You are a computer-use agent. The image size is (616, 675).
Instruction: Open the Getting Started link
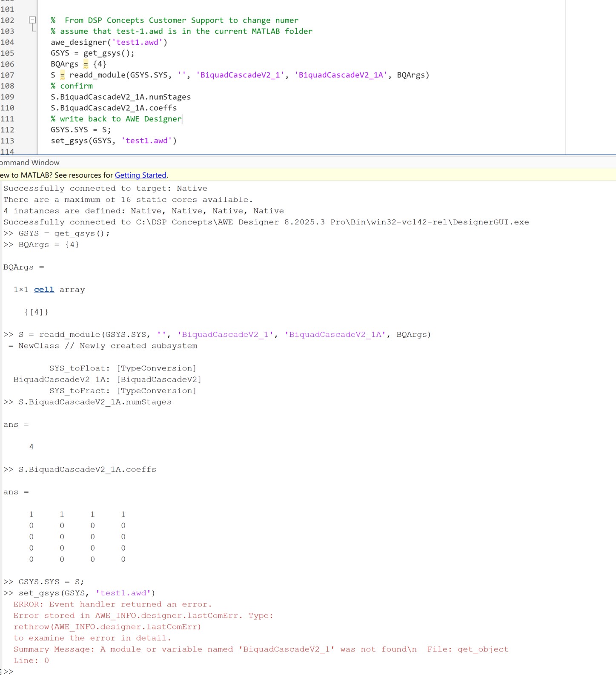140,175
